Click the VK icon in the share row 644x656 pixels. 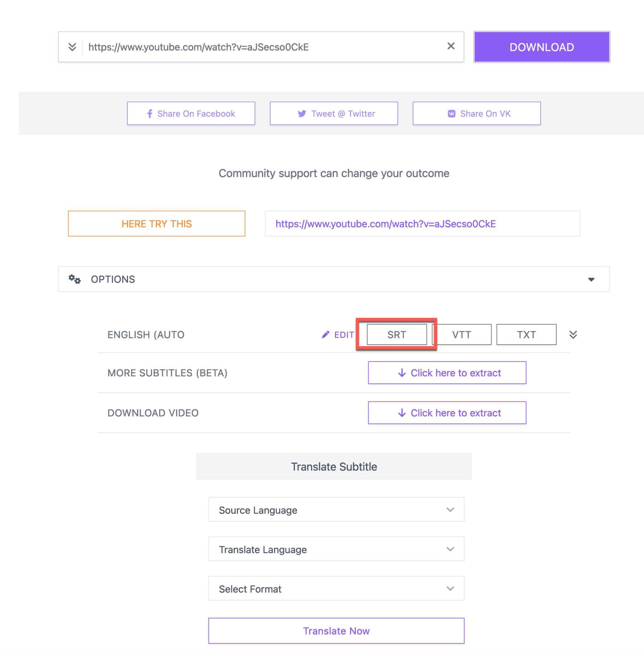point(451,113)
